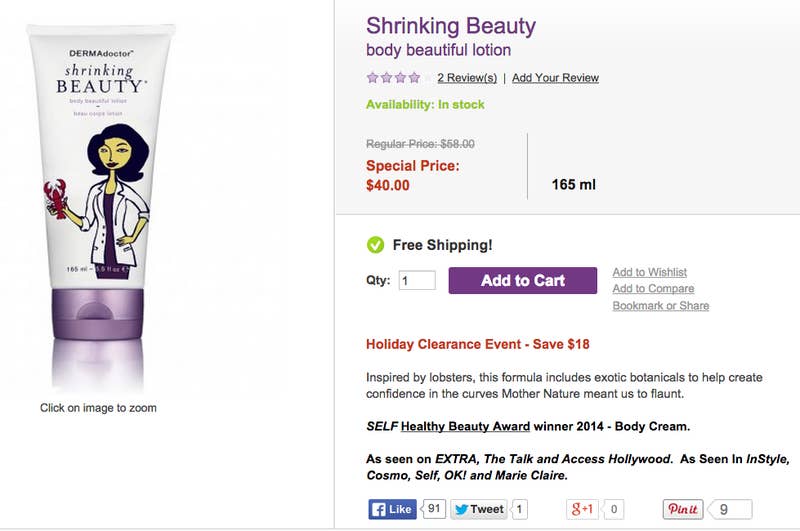
Task: Click the Tweet count bubble
Action: pyautogui.click(x=520, y=509)
